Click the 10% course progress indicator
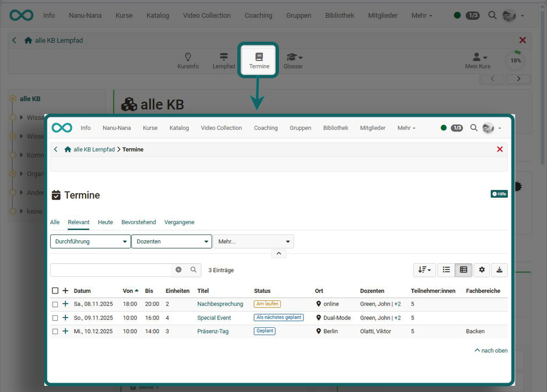The height and width of the screenshot is (392, 547). pyautogui.click(x=515, y=60)
